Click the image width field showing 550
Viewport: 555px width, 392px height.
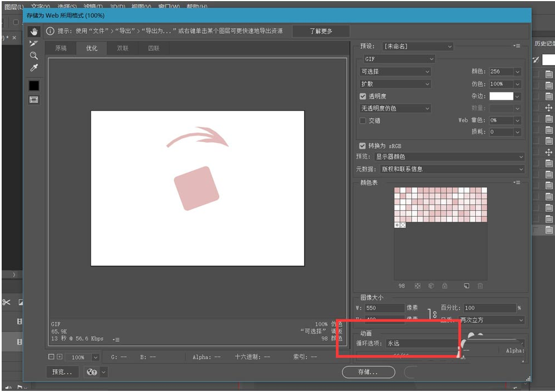point(384,308)
